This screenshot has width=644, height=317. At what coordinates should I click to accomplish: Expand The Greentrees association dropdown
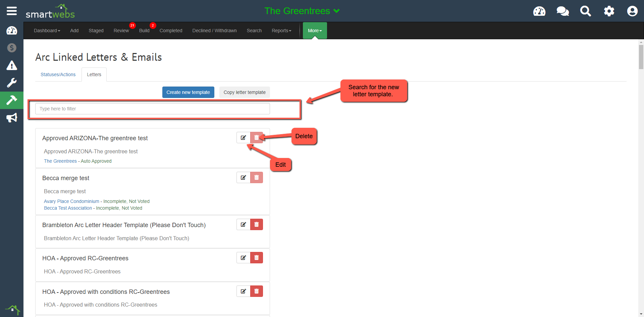pyautogui.click(x=302, y=11)
